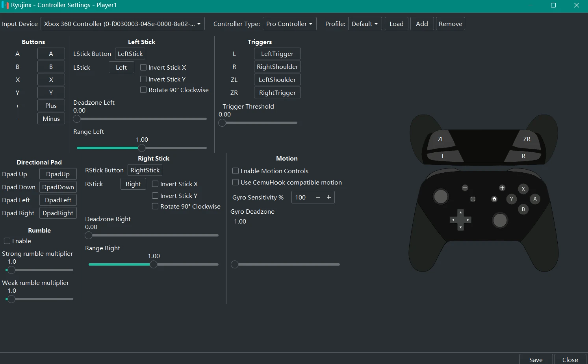
Task: Rebind Dpad Right mapping button
Action: pyautogui.click(x=58, y=213)
